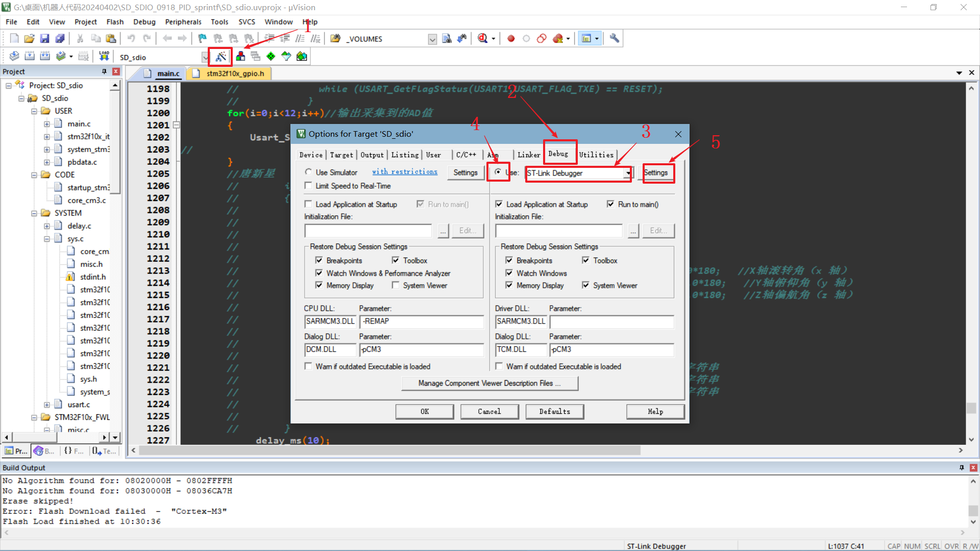
Task: Collapse the CODE folder in project tree
Action: click(34, 174)
